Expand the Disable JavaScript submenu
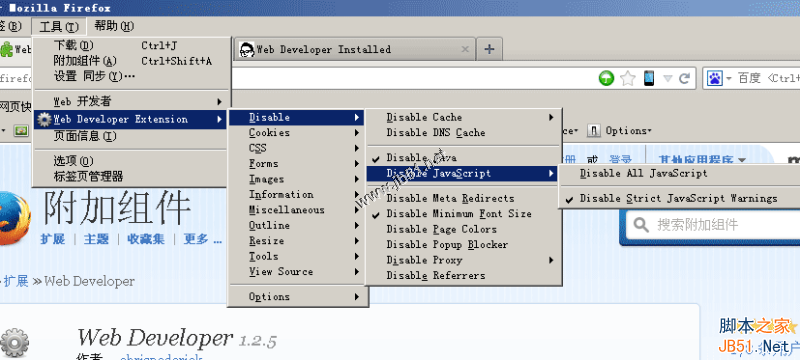Viewport: 800px width, 360px height. click(462, 173)
